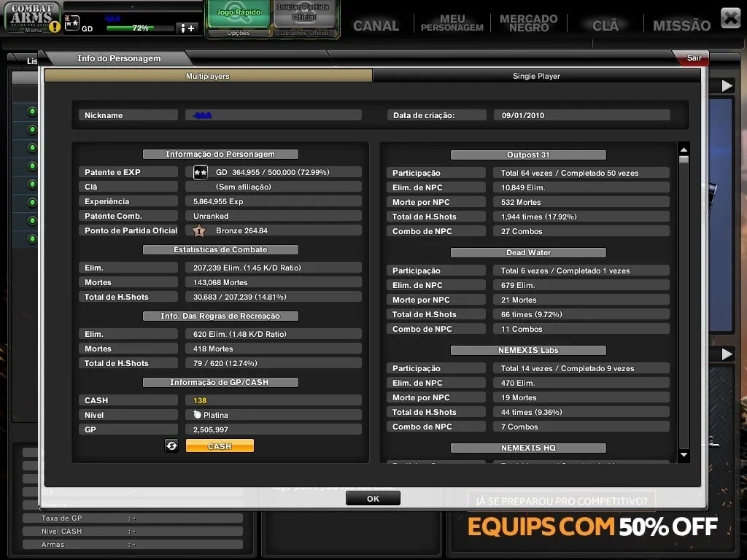The width and height of the screenshot is (747, 560).
Task: Click the red Sair button
Action: pos(694,58)
